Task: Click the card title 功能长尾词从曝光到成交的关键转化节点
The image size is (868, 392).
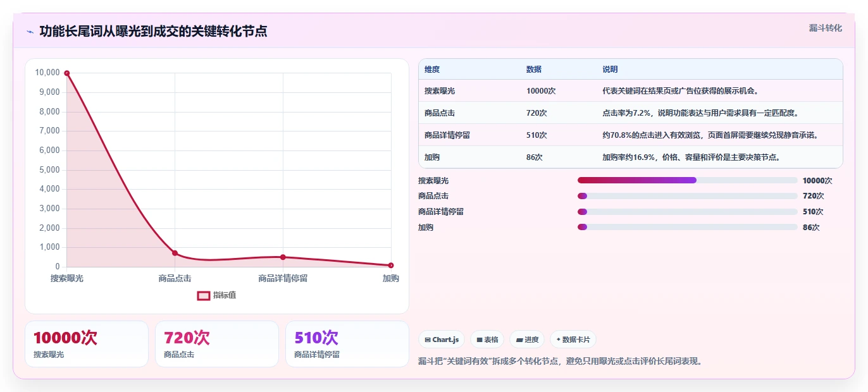Action: pos(153,31)
